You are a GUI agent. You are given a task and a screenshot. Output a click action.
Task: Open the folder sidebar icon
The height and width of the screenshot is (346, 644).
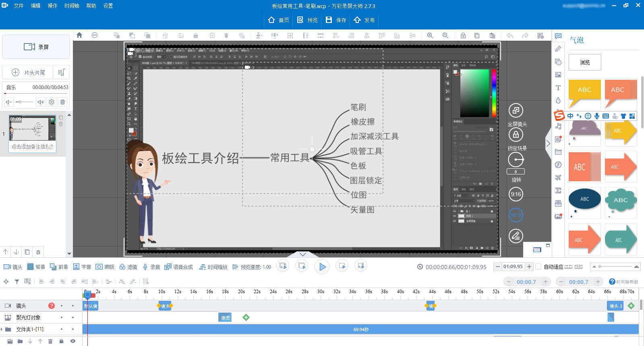point(558,152)
